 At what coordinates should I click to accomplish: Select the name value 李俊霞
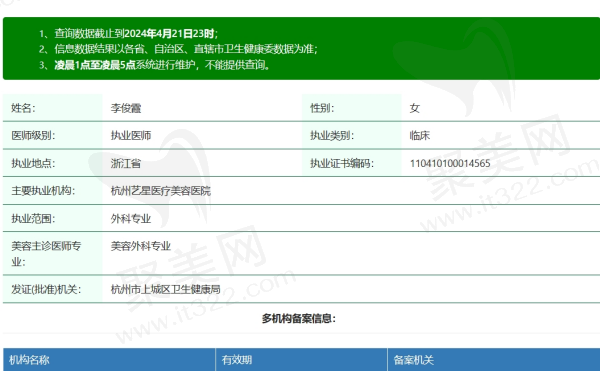[x=126, y=108]
